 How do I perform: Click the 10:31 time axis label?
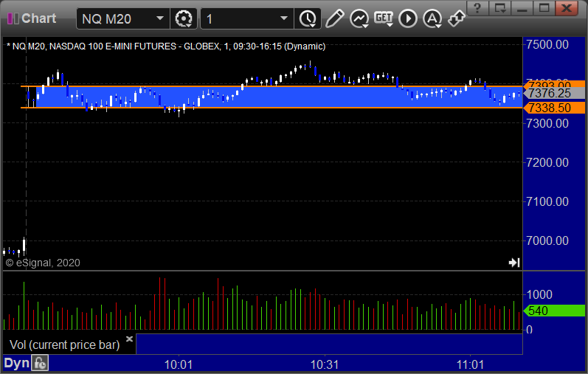pos(325,364)
